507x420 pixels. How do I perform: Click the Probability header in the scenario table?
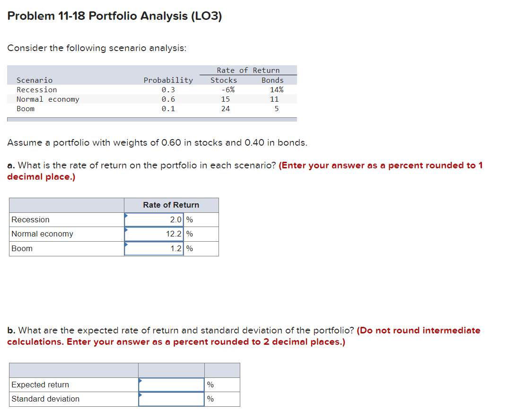(168, 80)
